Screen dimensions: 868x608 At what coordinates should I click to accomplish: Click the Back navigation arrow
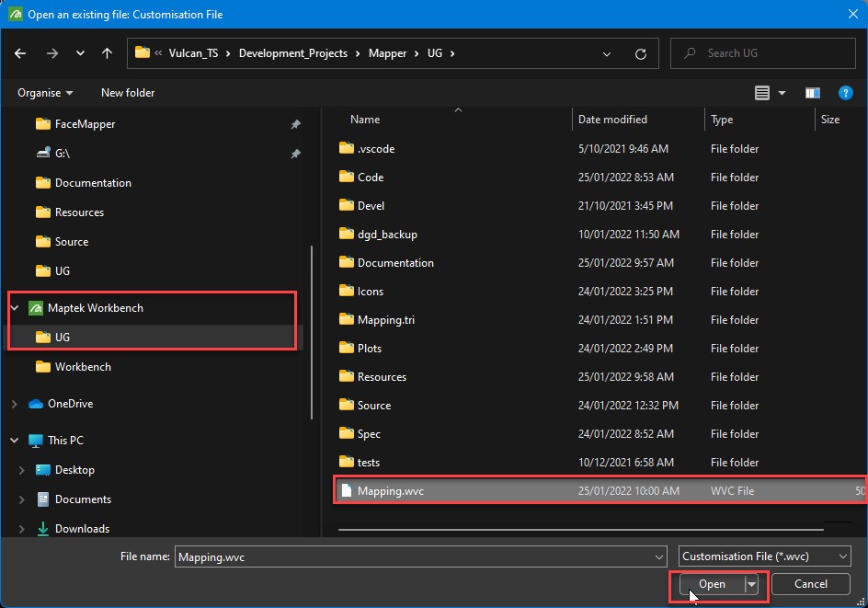(x=20, y=53)
